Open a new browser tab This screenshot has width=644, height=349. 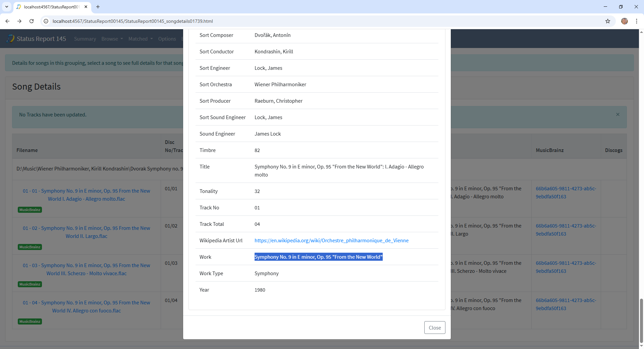click(x=98, y=7)
